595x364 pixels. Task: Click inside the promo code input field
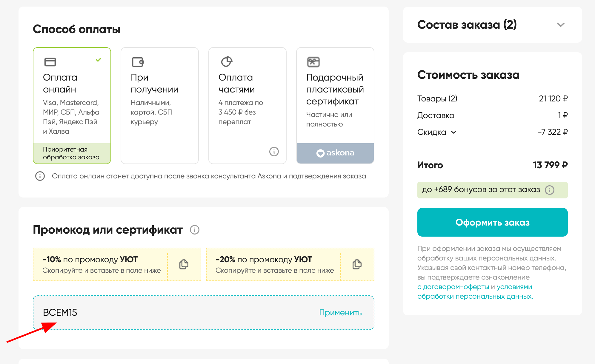pos(149,313)
